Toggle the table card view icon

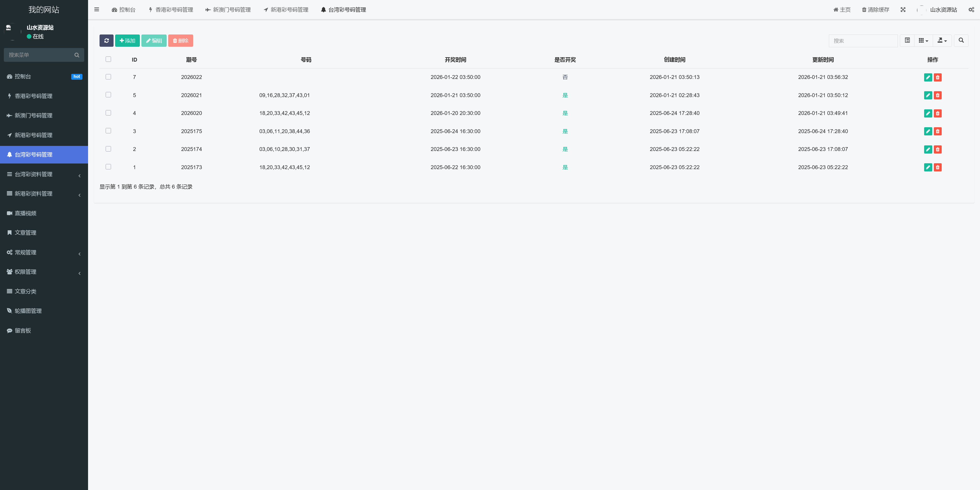(x=907, y=40)
